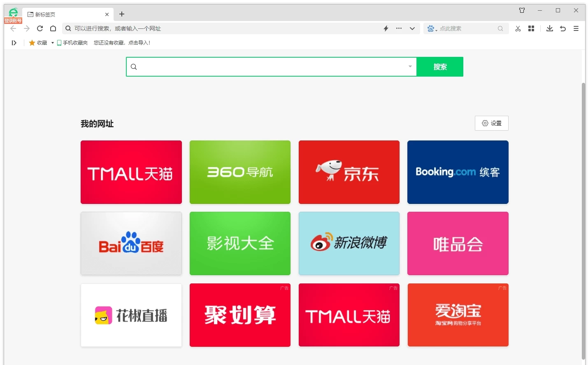Open the 设置 settings button

(x=492, y=123)
